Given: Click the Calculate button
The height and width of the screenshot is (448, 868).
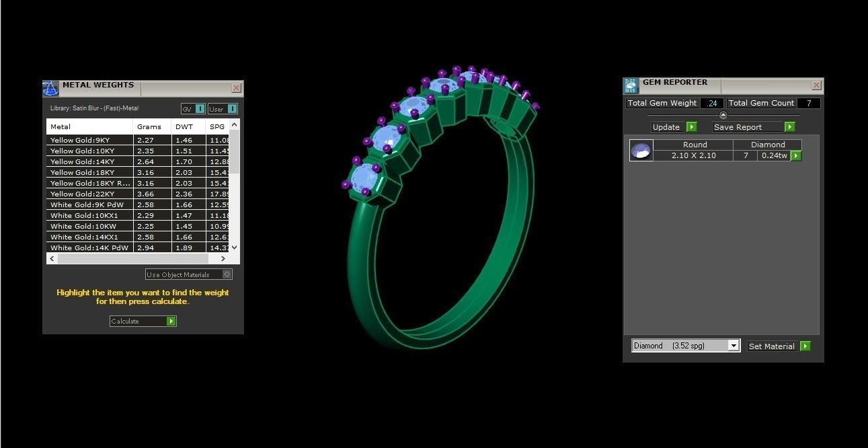Looking at the screenshot, I should click(143, 322).
